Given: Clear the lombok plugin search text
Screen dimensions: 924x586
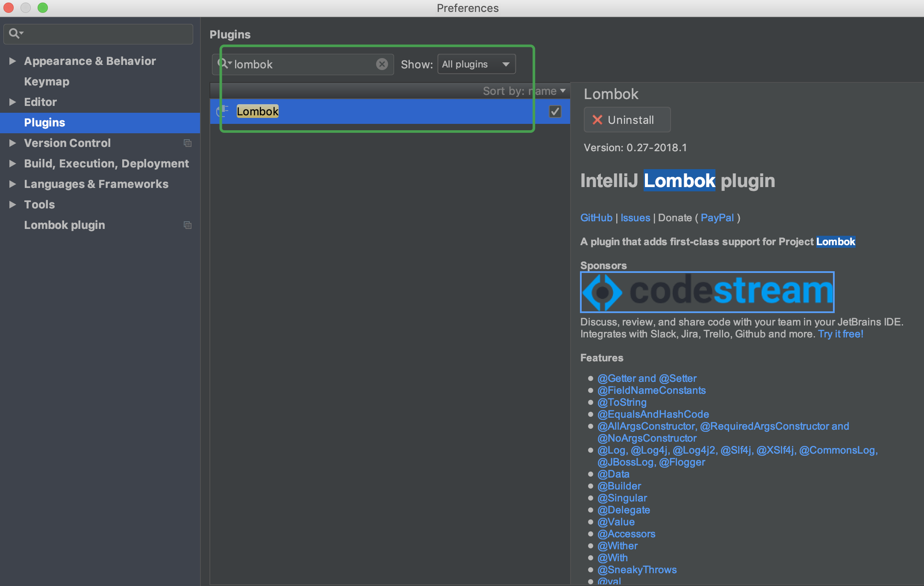Looking at the screenshot, I should click(382, 64).
